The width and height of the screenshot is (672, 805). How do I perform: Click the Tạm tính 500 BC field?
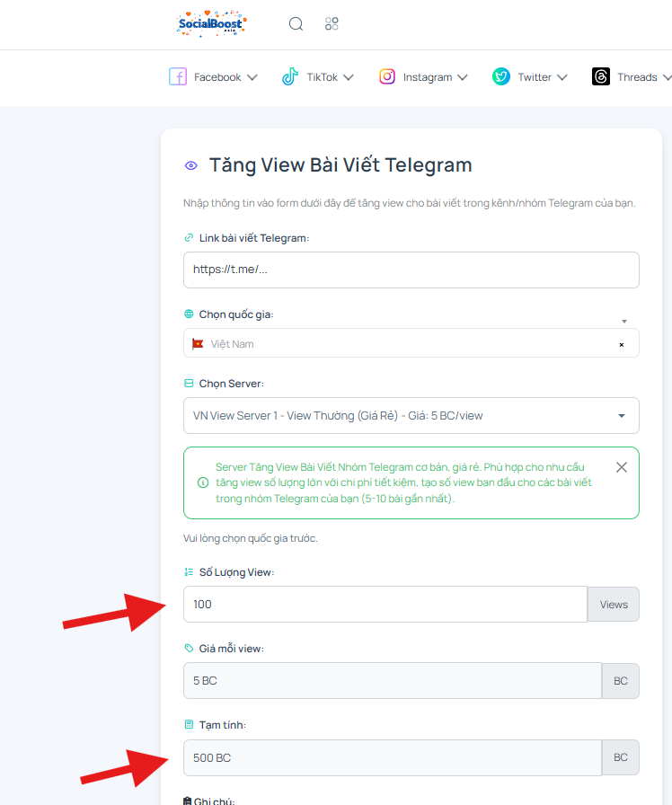[393, 757]
